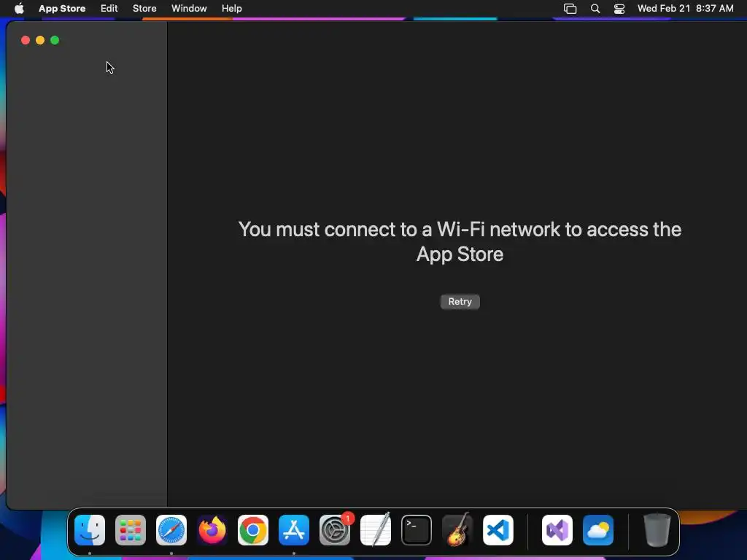747x560 pixels.
Task: Open Visual Studio Code from the Dock
Action: (498, 530)
